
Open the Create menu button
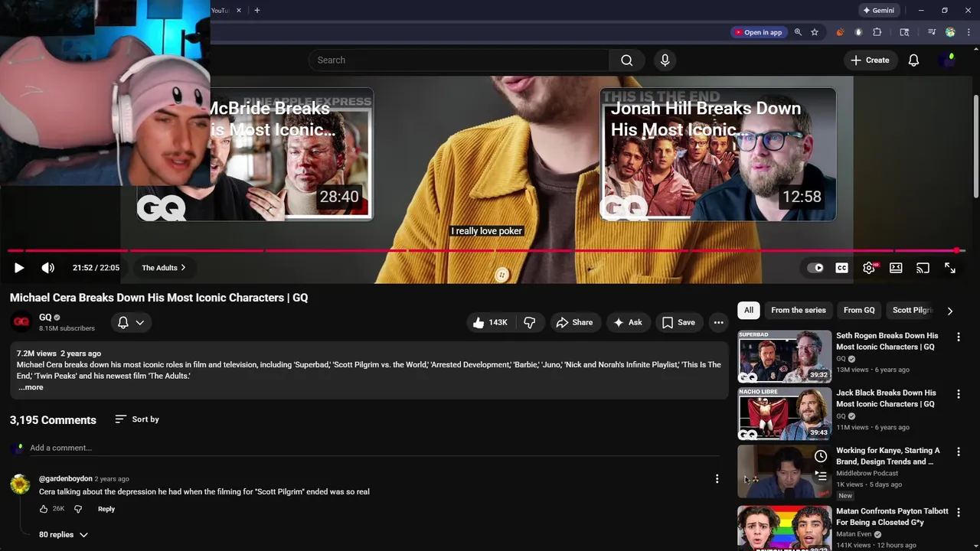coord(870,60)
